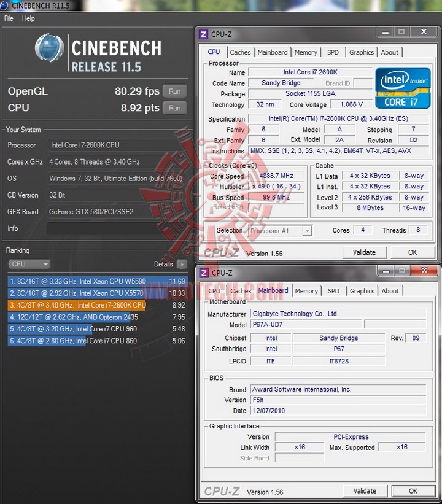This screenshot has height=504, width=442.
Task: Switch to SPD tab in upper CPU-Z window
Action: [333, 52]
